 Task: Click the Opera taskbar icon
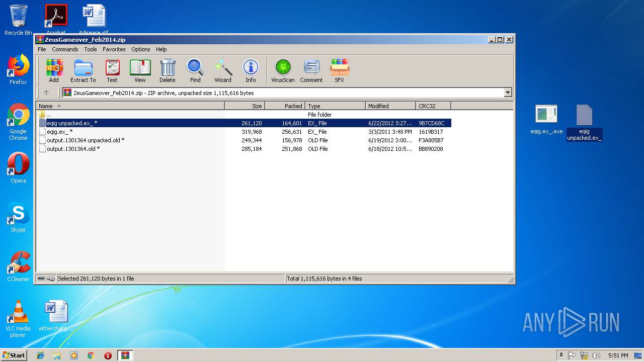point(108,355)
